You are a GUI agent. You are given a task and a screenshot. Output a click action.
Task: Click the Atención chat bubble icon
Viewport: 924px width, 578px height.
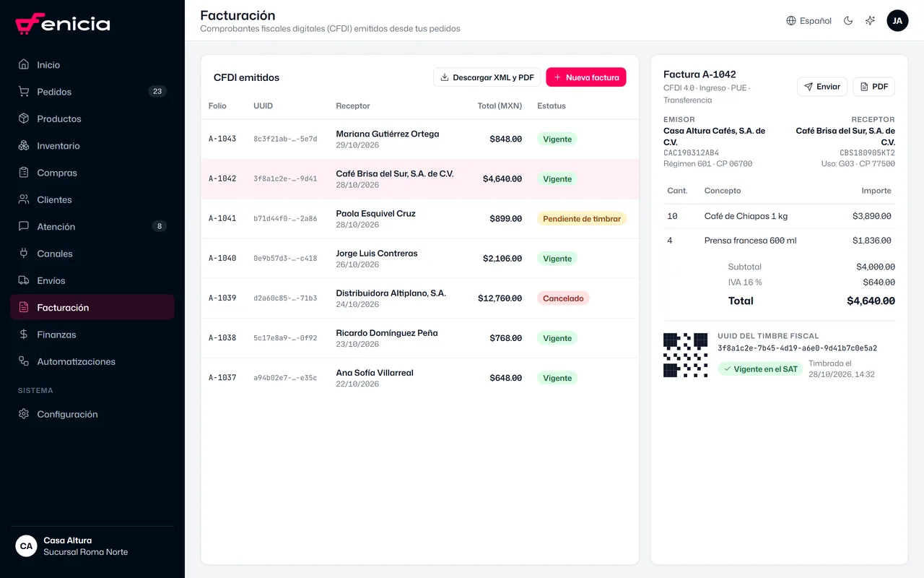(x=24, y=226)
